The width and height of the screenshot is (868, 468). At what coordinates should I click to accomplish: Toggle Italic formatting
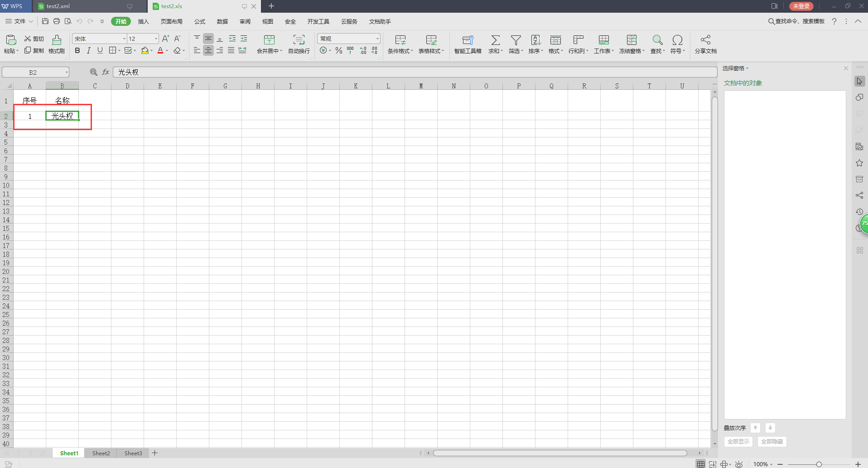click(x=89, y=50)
